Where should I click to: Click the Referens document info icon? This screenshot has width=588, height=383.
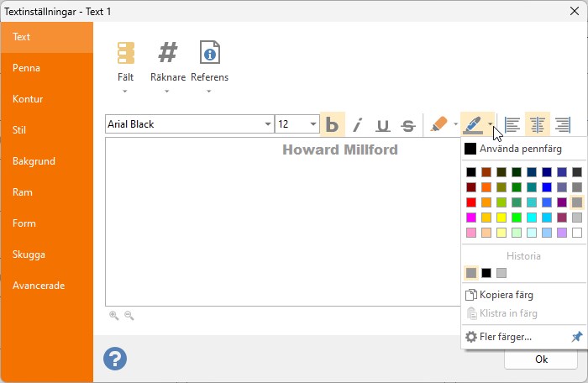210,52
